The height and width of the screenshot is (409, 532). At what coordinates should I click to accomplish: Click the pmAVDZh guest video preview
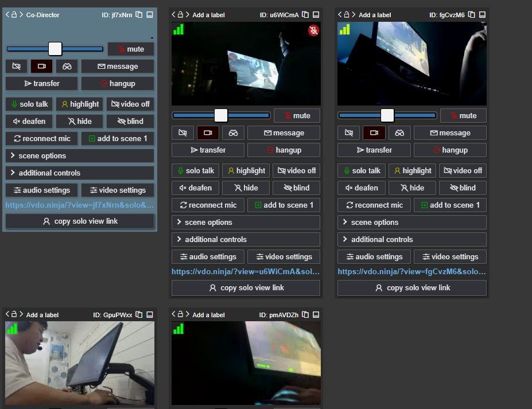tap(246, 363)
